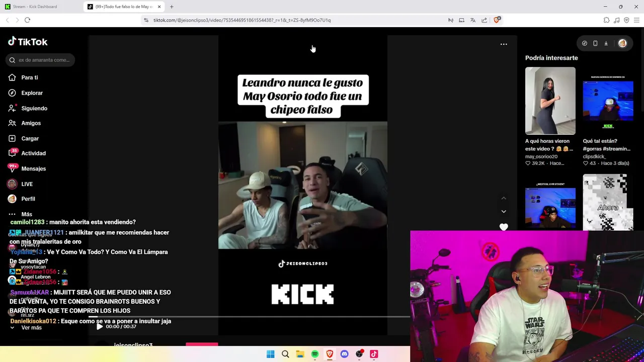The width and height of the screenshot is (644, 362).
Task: Open the TikTok home logo
Action: coord(28,42)
